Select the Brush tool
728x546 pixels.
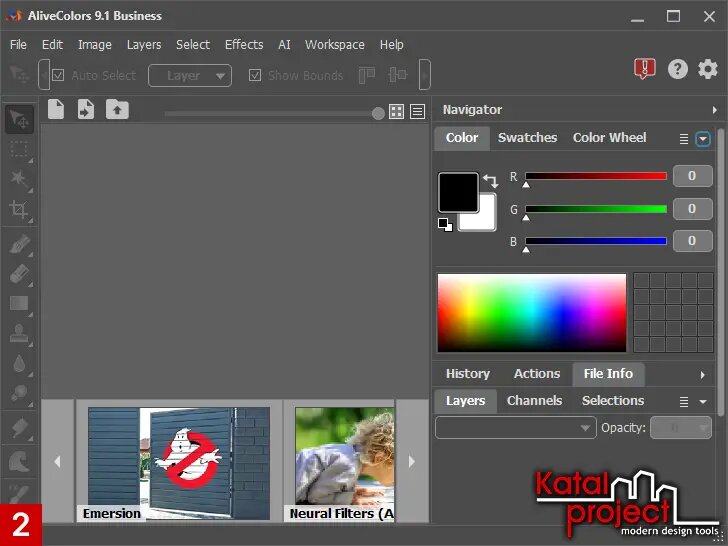click(19, 244)
